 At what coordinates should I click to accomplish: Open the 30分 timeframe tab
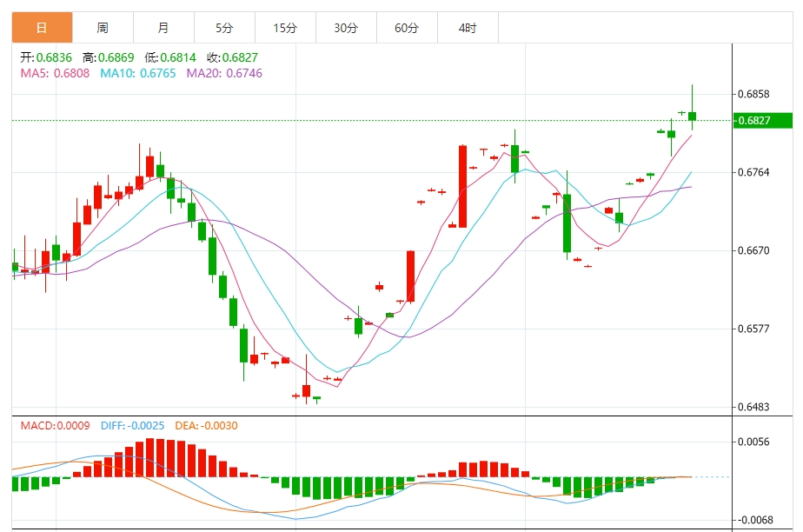pos(346,28)
